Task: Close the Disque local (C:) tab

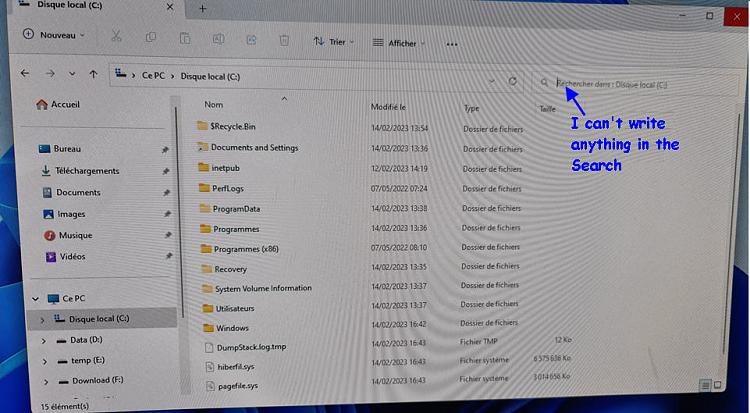Action: [170, 7]
